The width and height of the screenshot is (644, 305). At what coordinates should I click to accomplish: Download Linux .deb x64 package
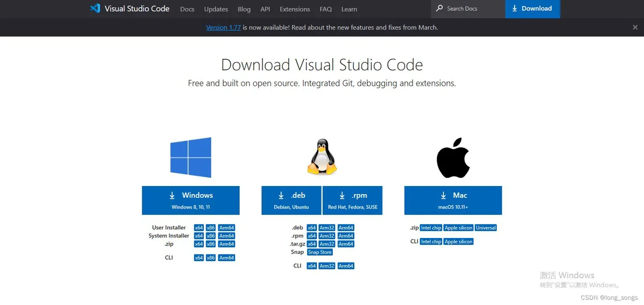312,228
